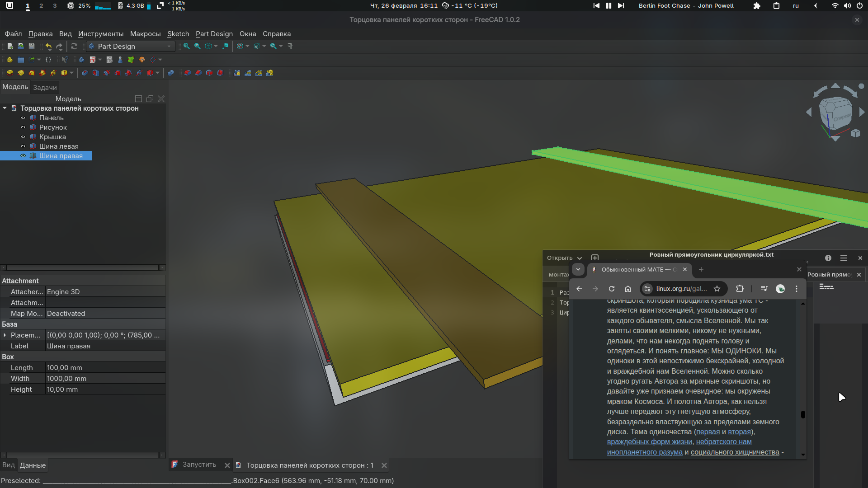
Task: Click the Fillet tool icon
Action: (187, 73)
